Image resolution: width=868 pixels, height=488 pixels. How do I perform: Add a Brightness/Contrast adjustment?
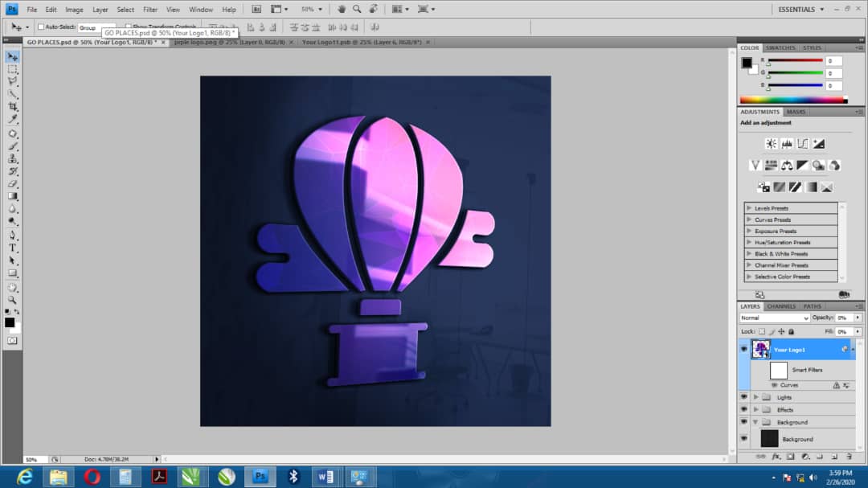[771, 144]
